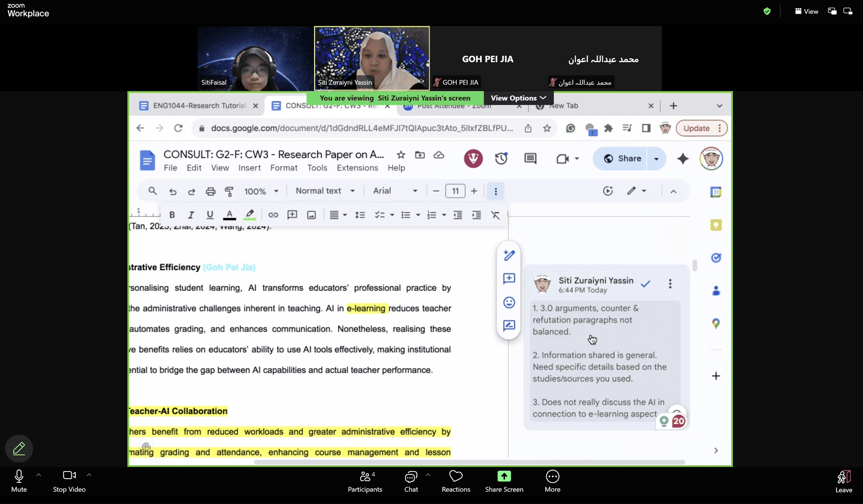Open audio settings arrow beside Mute
The width and height of the screenshot is (863, 504).
(x=38, y=475)
